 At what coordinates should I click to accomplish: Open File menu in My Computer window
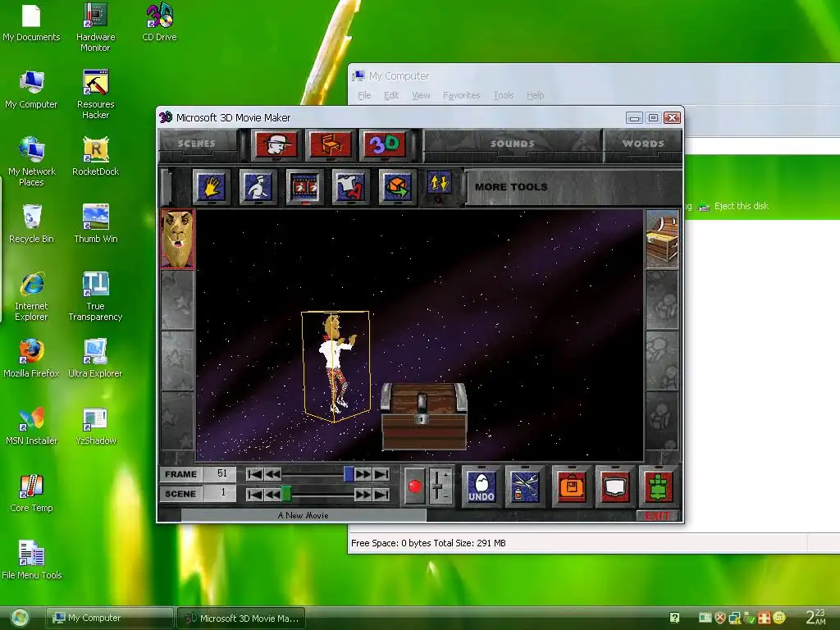click(x=364, y=95)
